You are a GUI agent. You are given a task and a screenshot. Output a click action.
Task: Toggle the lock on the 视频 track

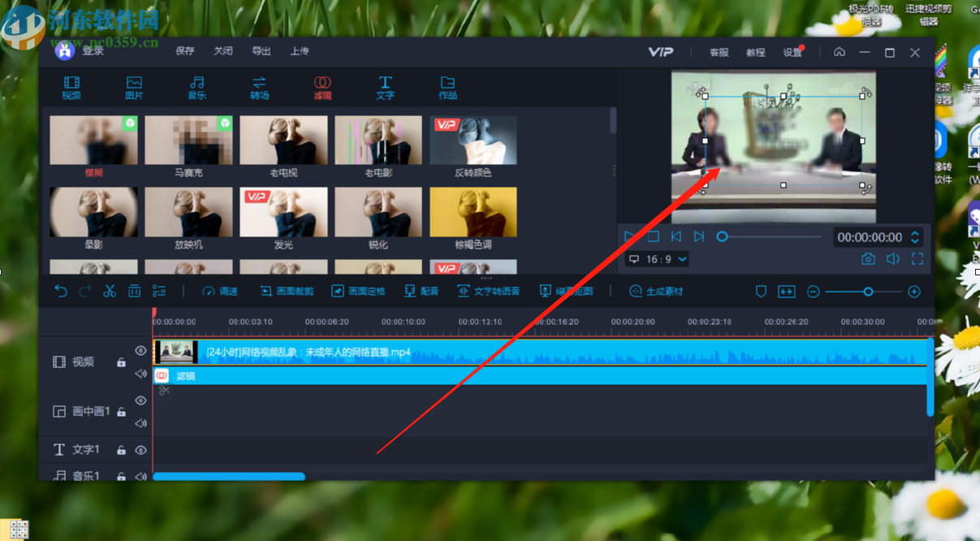(x=121, y=362)
